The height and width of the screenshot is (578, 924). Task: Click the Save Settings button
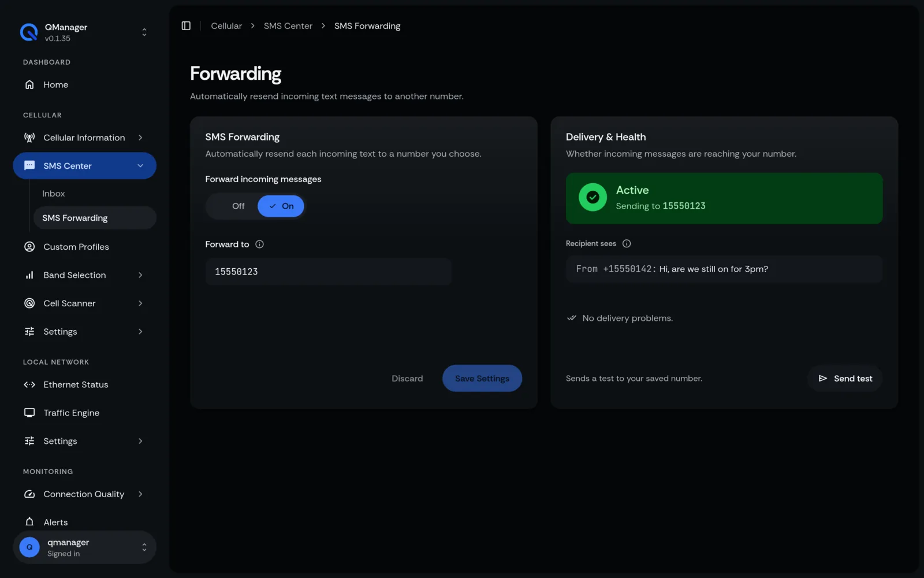point(482,379)
